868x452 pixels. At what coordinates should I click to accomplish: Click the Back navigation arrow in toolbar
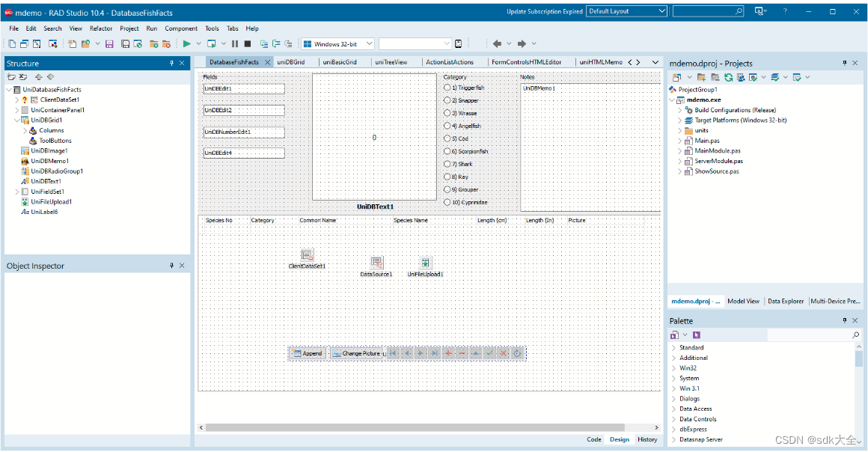tap(497, 43)
